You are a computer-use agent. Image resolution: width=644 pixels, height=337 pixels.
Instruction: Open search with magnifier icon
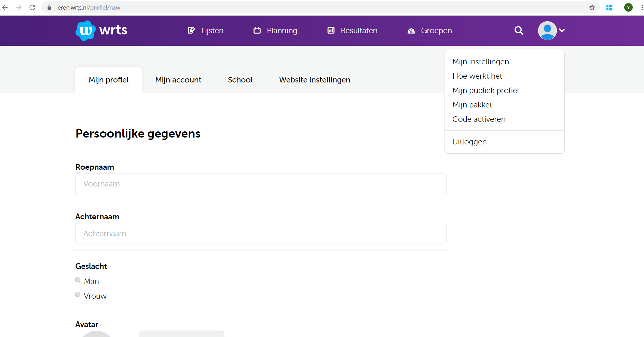coord(519,30)
